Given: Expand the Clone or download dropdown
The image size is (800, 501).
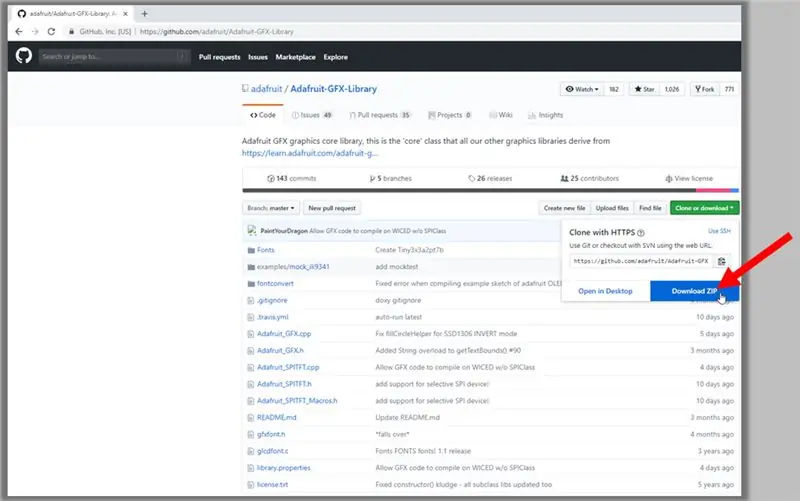Looking at the screenshot, I should 704,208.
